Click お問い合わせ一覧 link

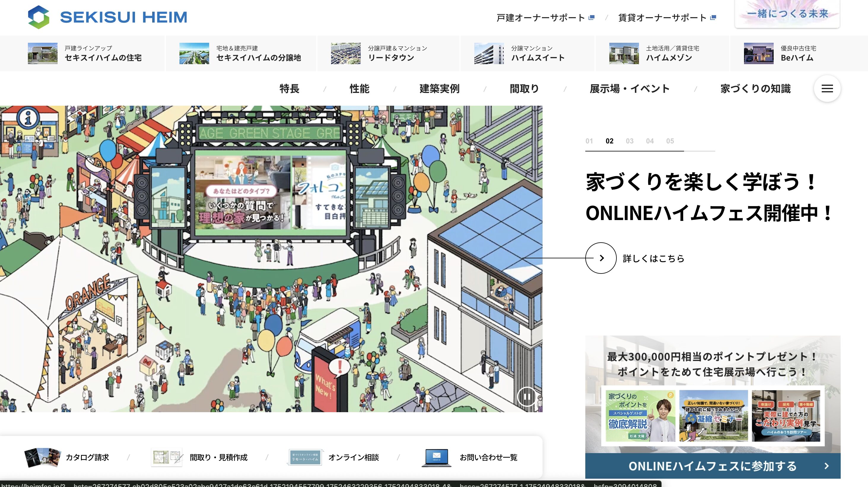488,457
